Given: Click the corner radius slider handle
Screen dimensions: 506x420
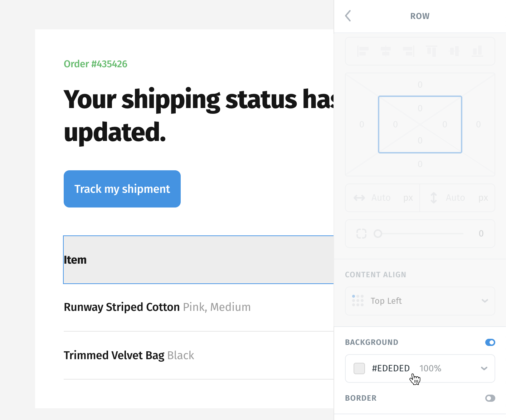Looking at the screenshot, I should 378,234.
